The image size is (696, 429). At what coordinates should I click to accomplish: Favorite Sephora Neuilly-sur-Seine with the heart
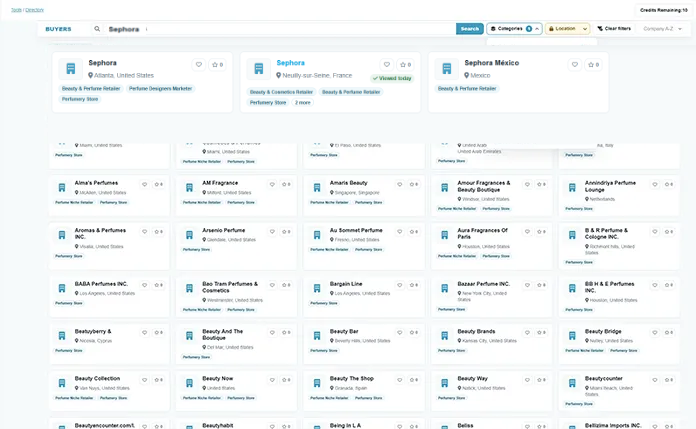click(x=387, y=64)
